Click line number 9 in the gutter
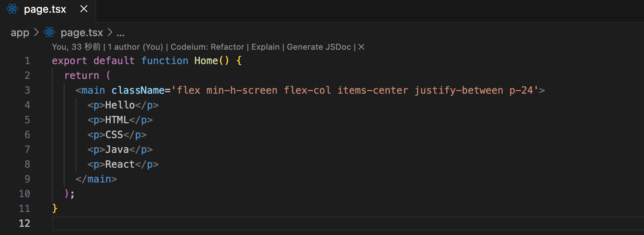This screenshot has width=644, height=235. pyautogui.click(x=27, y=179)
